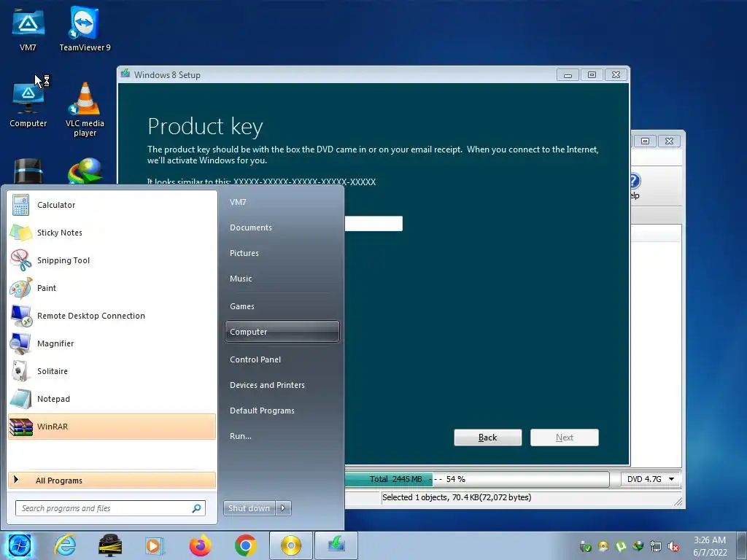
Task: Open Google Chrome from the taskbar
Action: click(245, 545)
